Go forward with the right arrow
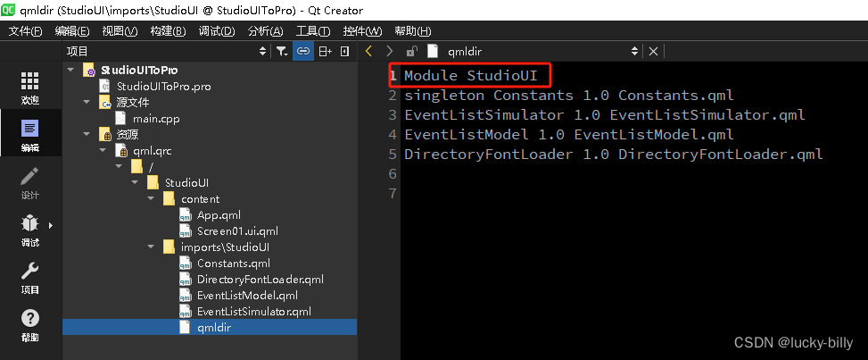The height and width of the screenshot is (360, 868). click(390, 52)
